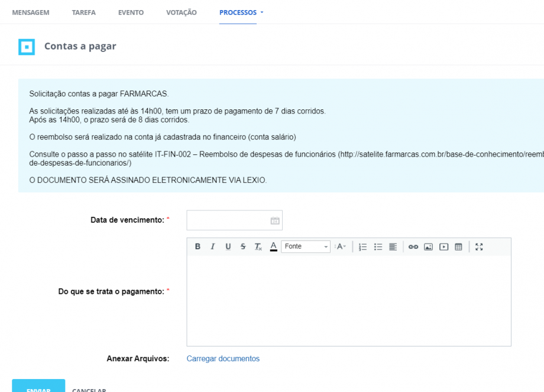Insert a table into the editor
The width and height of the screenshot is (544, 392).
click(458, 247)
